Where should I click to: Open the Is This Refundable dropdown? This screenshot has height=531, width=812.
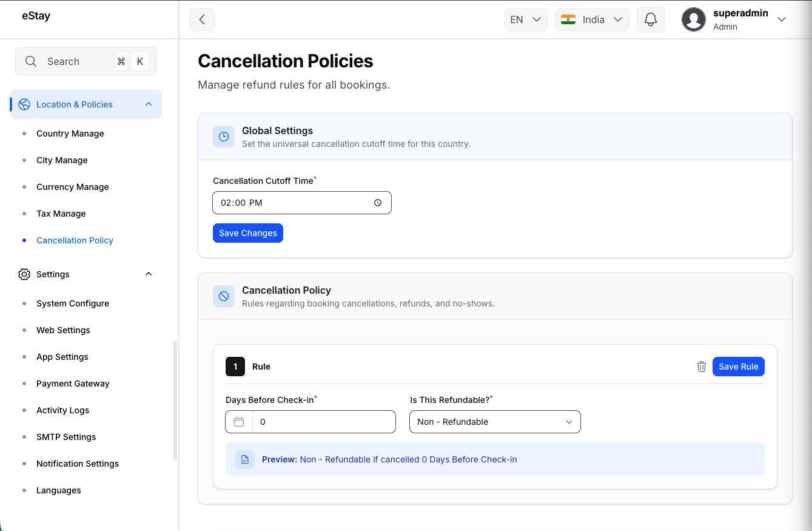tap(495, 422)
